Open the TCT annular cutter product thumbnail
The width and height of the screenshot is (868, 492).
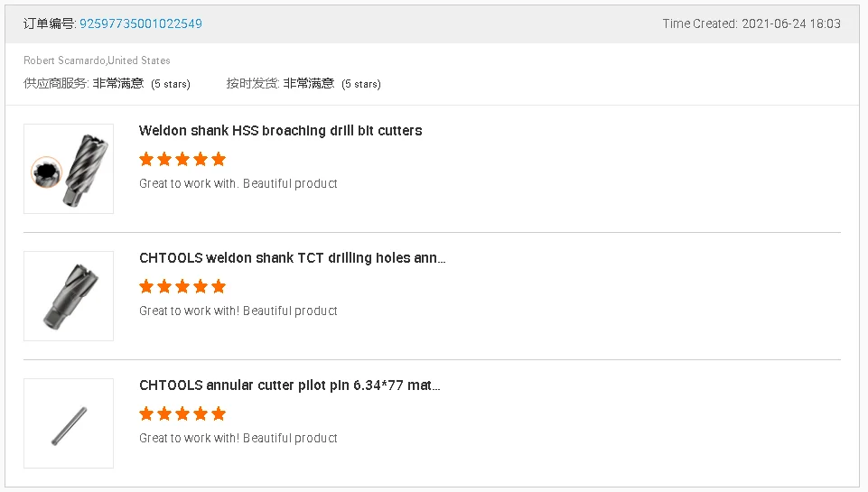pos(69,296)
